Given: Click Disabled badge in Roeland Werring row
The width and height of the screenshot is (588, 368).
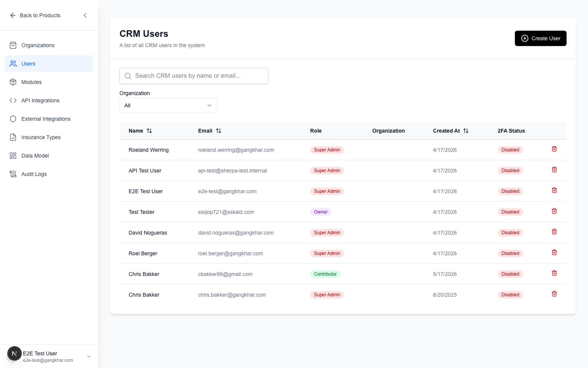Looking at the screenshot, I should (x=510, y=150).
